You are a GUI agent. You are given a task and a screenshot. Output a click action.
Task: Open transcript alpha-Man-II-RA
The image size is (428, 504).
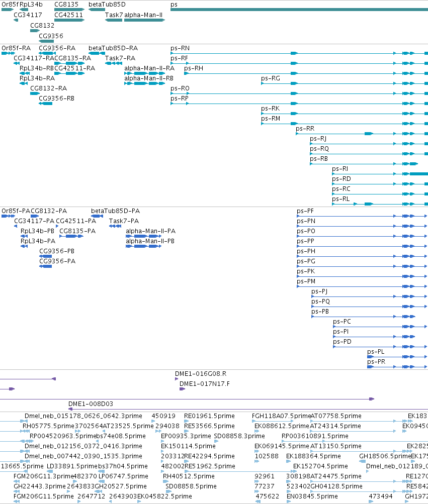(x=149, y=68)
